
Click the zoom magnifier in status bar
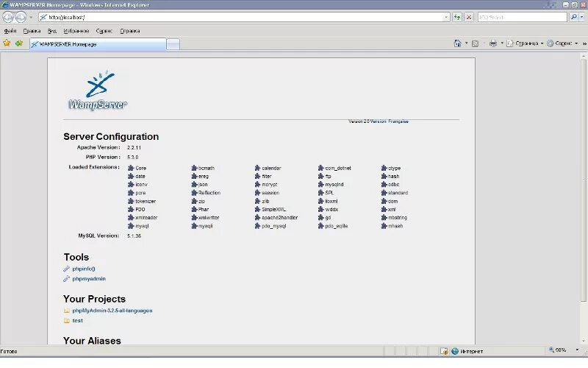pos(551,350)
